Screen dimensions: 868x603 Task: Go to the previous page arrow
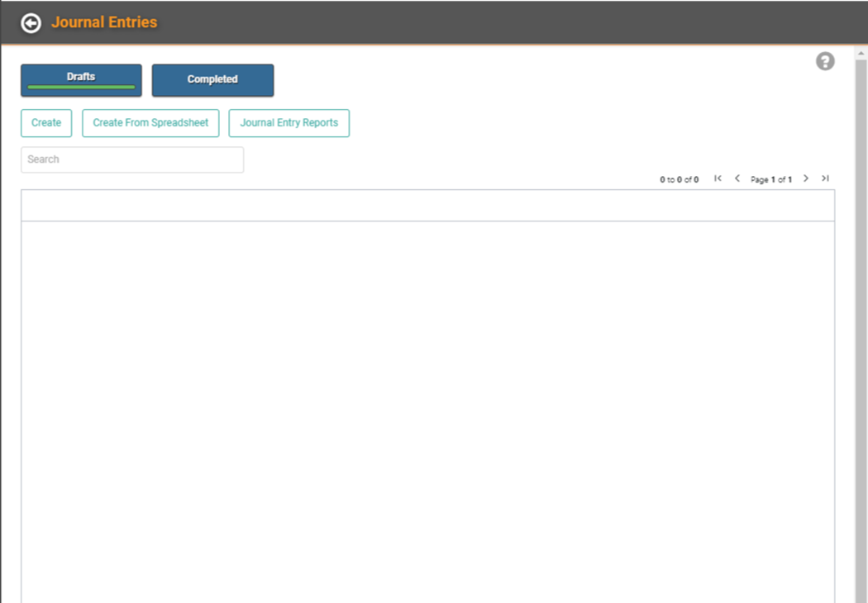pos(737,178)
